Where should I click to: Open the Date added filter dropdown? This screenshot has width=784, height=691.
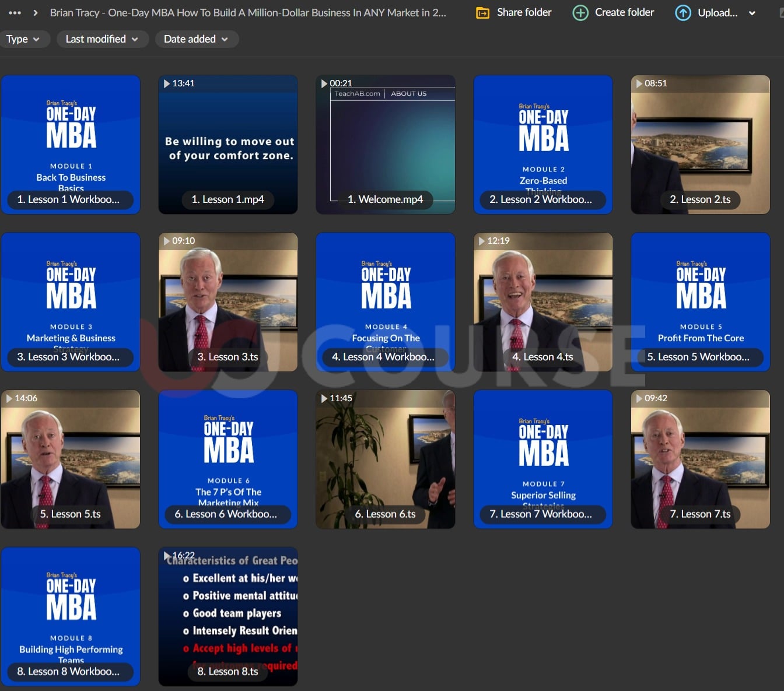tap(196, 39)
